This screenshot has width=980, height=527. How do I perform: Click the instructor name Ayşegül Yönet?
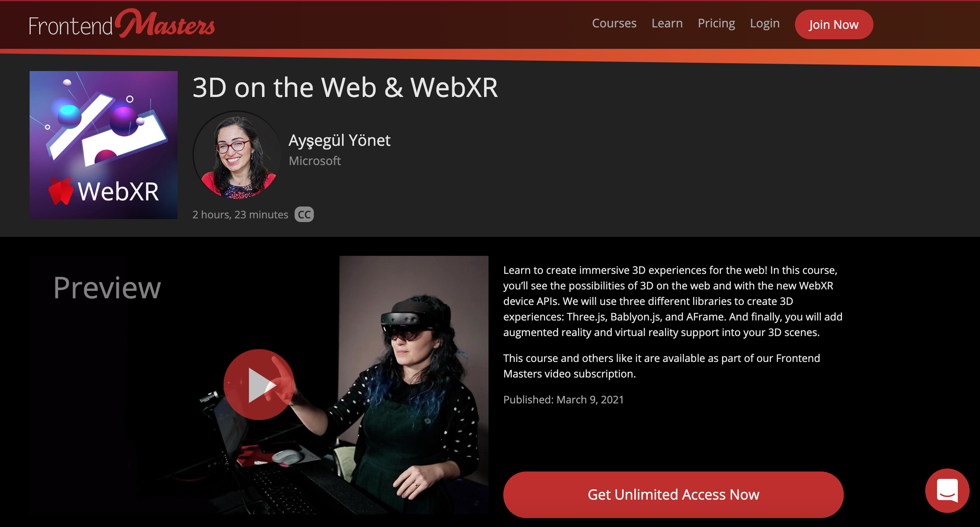point(339,140)
